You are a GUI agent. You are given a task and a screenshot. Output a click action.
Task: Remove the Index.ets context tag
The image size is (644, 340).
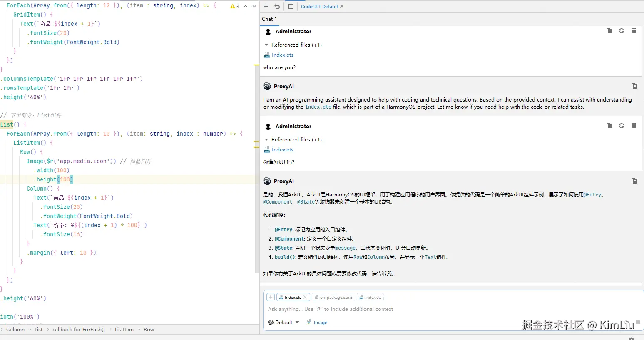[x=305, y=297]
